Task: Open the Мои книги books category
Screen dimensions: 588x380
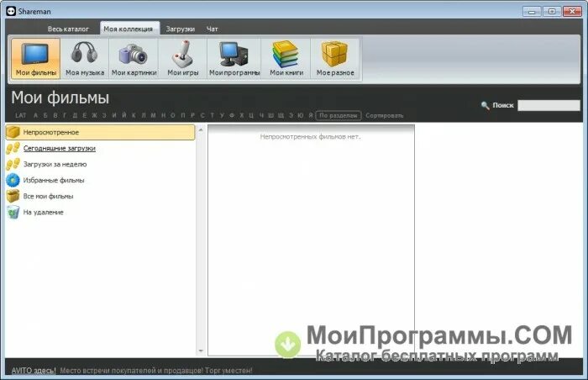Action: point(286,59)
